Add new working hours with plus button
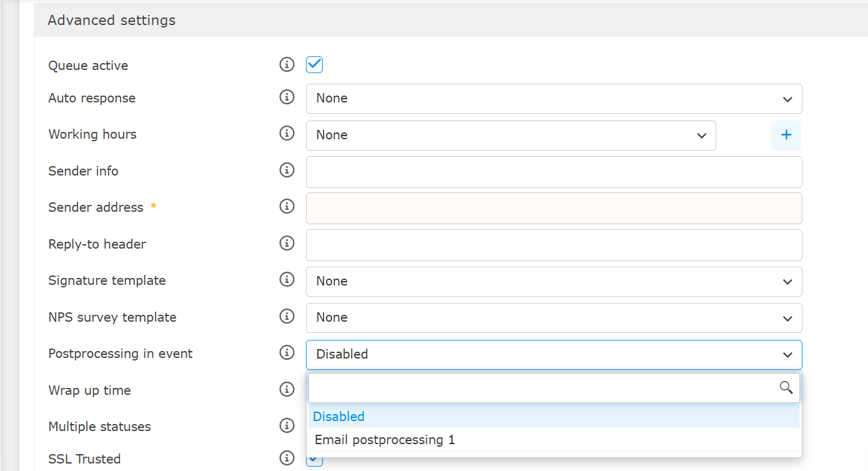 click(x=786, y=135)
